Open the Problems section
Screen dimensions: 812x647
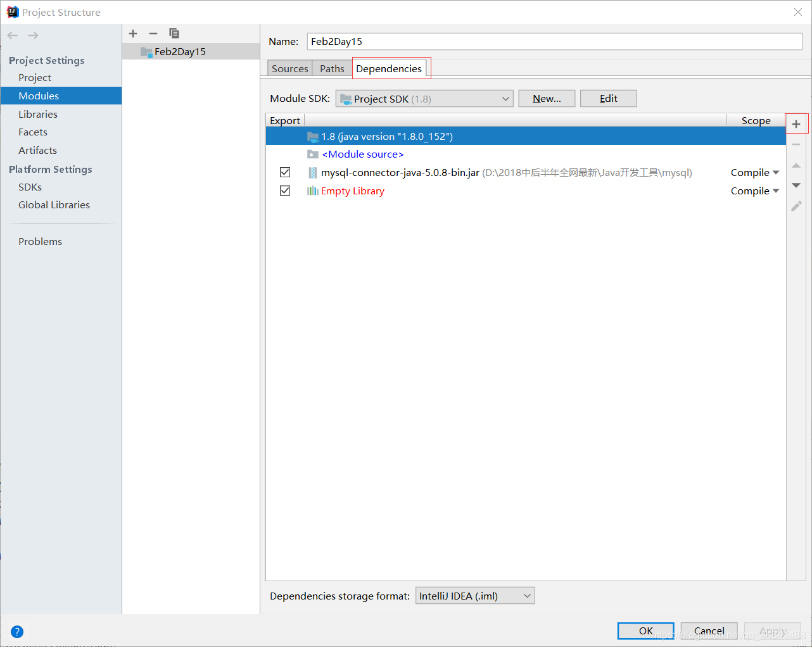(40, 241)
